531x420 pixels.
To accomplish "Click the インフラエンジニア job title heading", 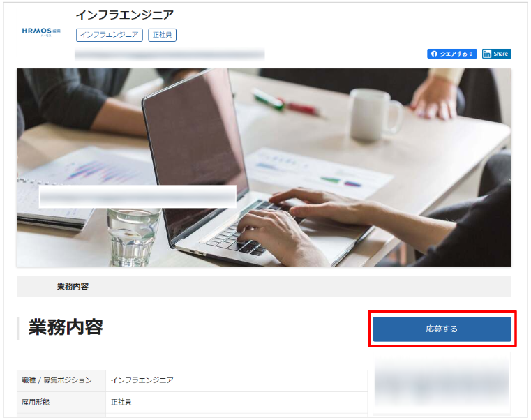I will click(x=125, y=15).
